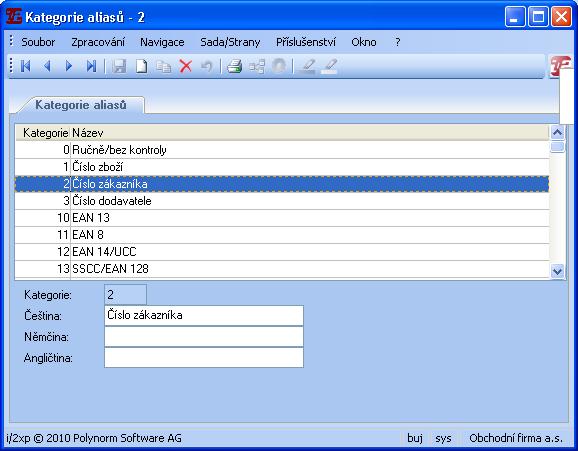Click the list scrollbar up arrow
Screen dimensions: 578x451
[557, 132]
